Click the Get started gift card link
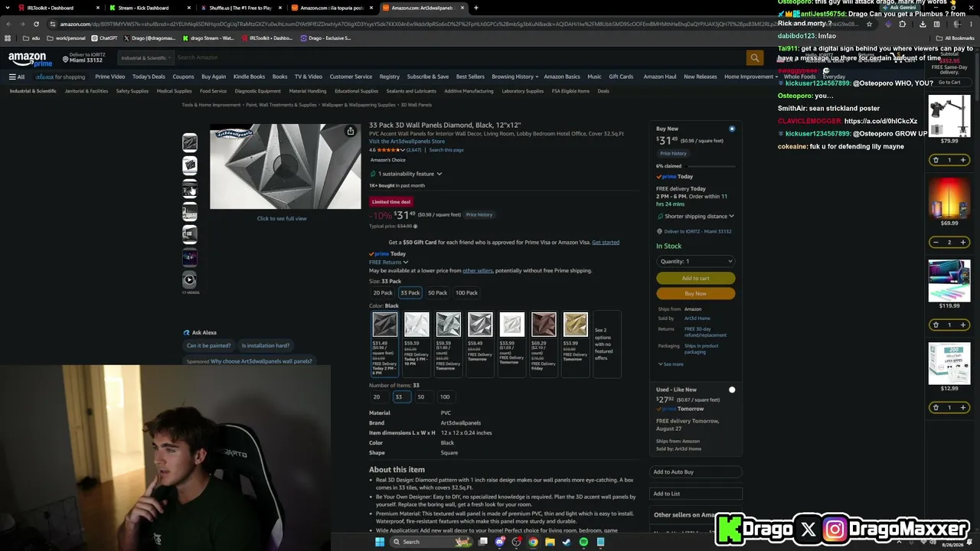980x551 pixels. click(x=606, y=243)
